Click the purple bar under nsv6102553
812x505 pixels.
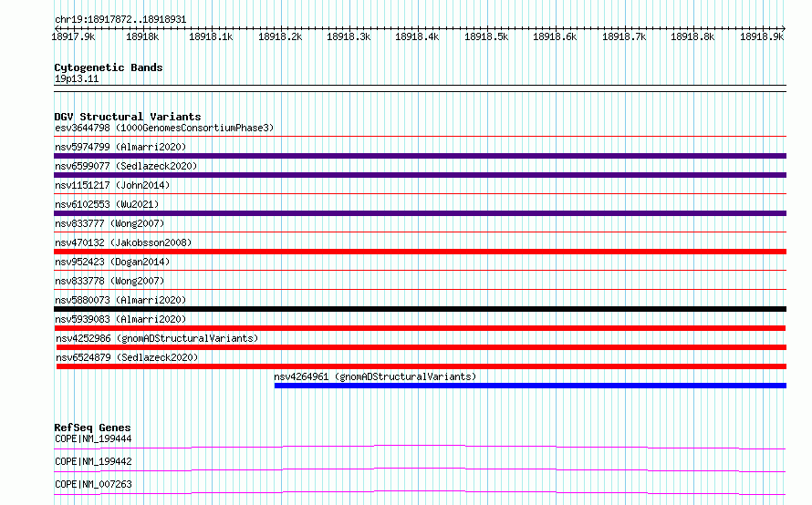tap(420, 213)
